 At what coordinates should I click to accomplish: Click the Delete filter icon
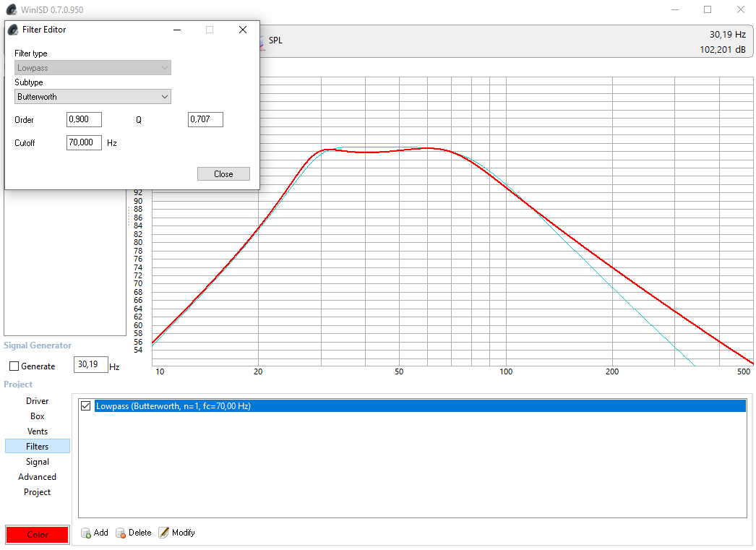(121, 533)
